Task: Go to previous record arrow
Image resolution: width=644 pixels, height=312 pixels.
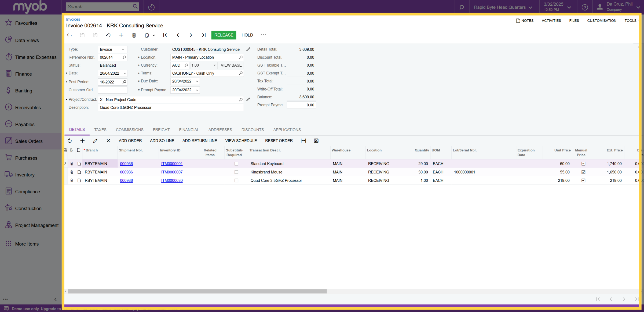Action: (x=178, y=35)
